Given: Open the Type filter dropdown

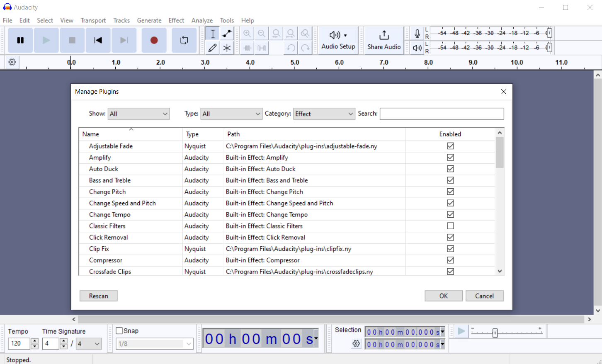Looking at the screenshot, I should pos(231,114).
